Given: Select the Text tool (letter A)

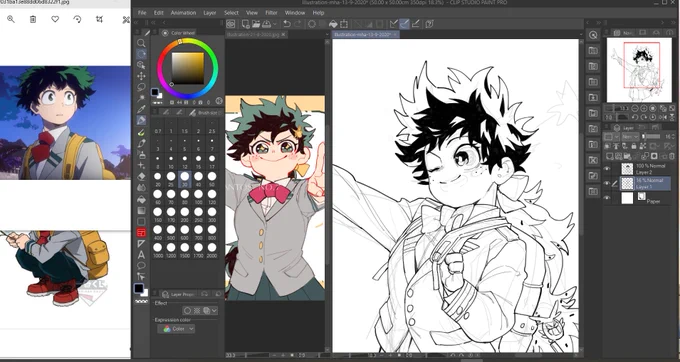Looking at the screenshot, I should click(x=141, y=255).
